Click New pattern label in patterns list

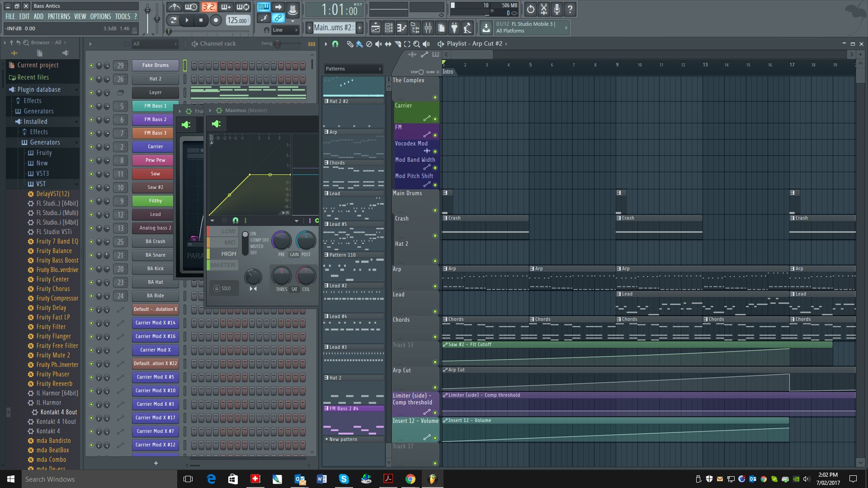click(344, 439)
